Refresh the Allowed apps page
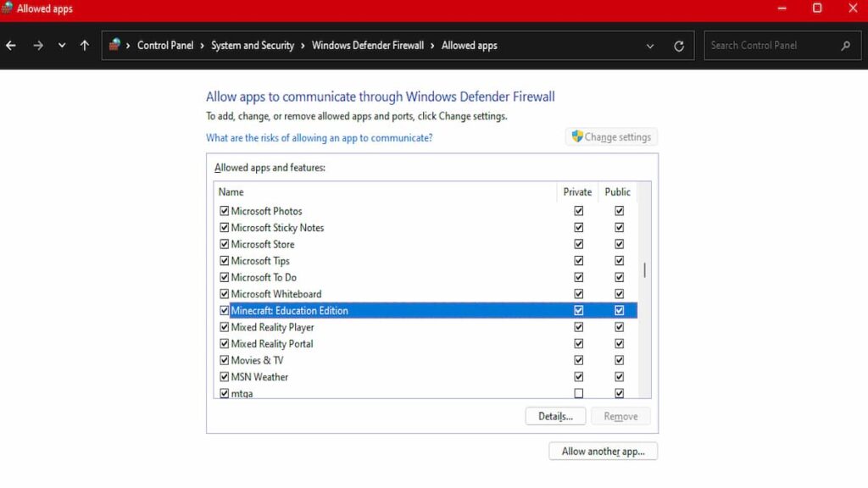 tap(679, 46)
